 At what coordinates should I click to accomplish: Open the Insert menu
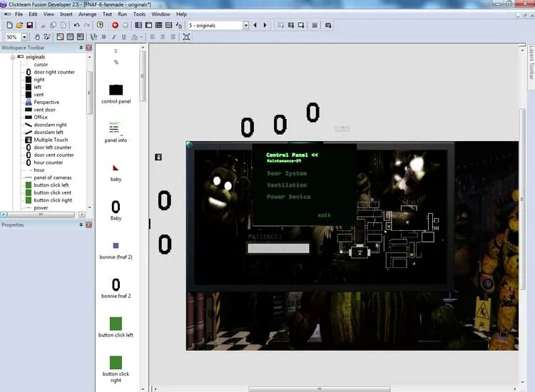click(x=66, y=14)
